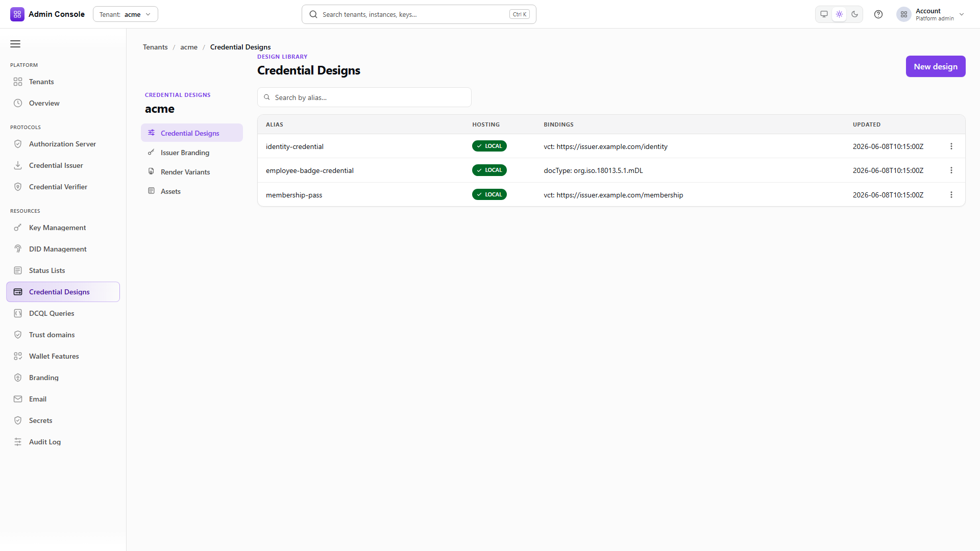Open DCQL Queries section
This screenshot has height=551, width=980.
(x=63, y=313)
